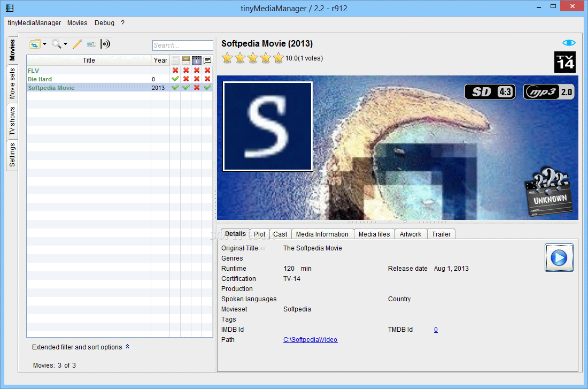
Task: Click the media information speaker icon in toolbar
Action: click(x=105, y=44)
